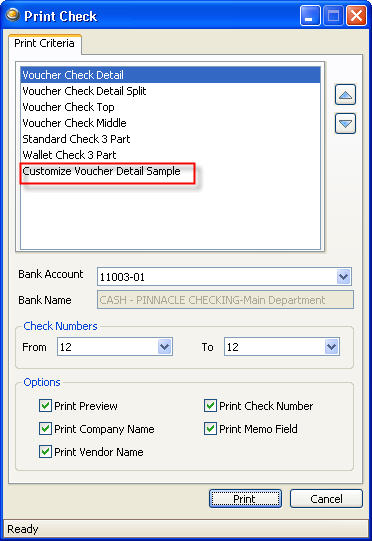
Task: Select Voucher Check Detail Split format
Action: (170, 91)
